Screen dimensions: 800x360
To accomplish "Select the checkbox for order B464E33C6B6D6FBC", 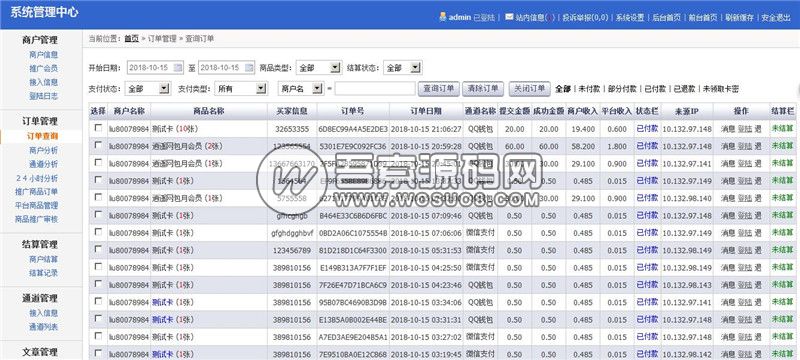I will [98, 215].
